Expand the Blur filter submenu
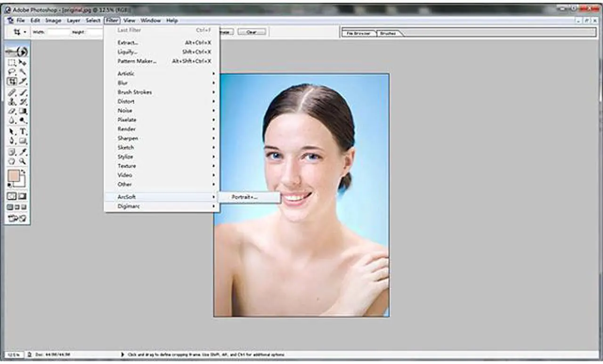Screen dimensions: 603x364 coord(162,83)
